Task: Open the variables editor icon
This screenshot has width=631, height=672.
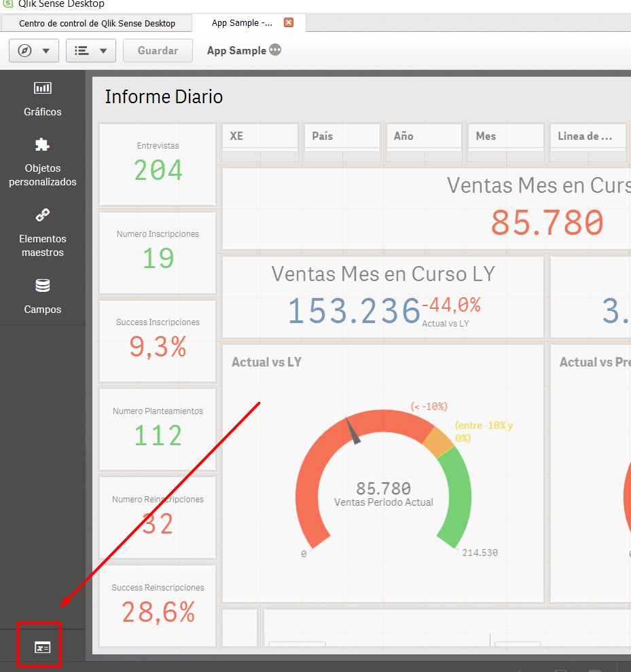Action: 43,647
